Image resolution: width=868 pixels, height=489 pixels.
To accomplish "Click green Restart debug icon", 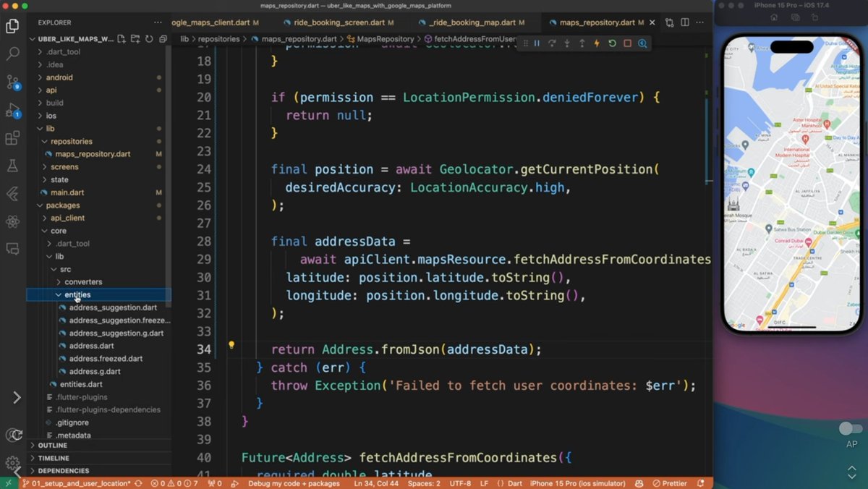I will pyautogui.click(x=612, y=43).
